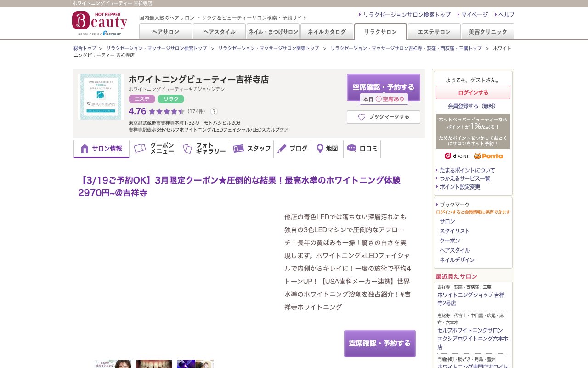Click the question mark icon beside review count

coord(214,111)
